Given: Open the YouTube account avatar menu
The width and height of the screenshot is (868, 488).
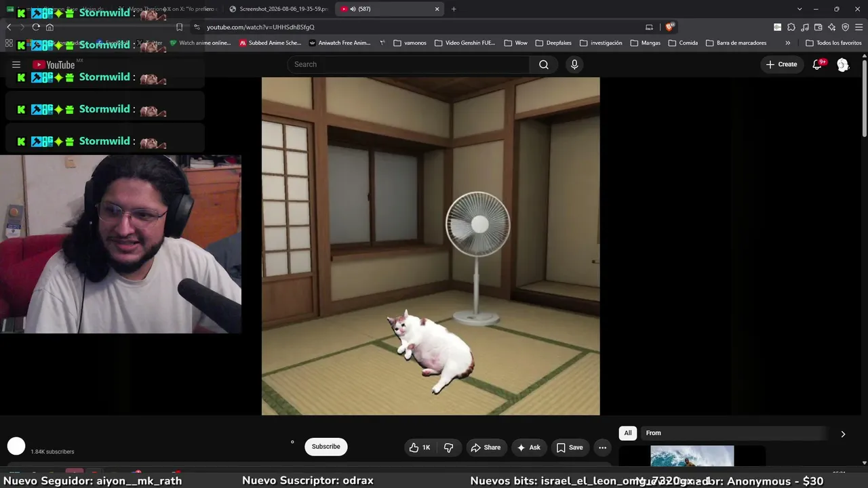Looking at the screenshot, I should click(842, 64).
